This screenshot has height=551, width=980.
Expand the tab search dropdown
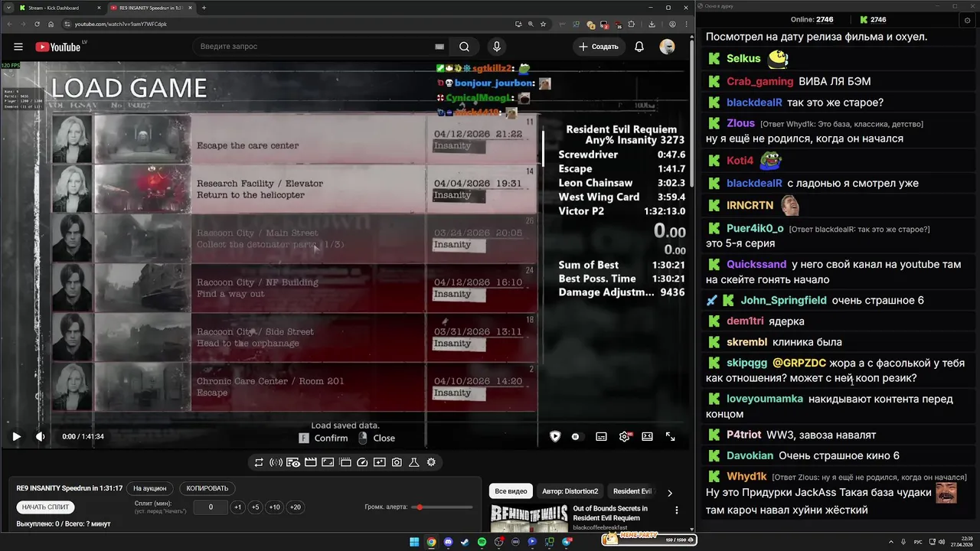(x=7, y=8)
